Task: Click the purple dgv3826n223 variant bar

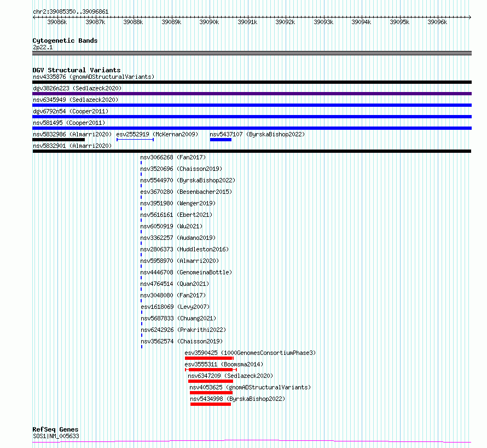Action: click(x=252, y=94)
